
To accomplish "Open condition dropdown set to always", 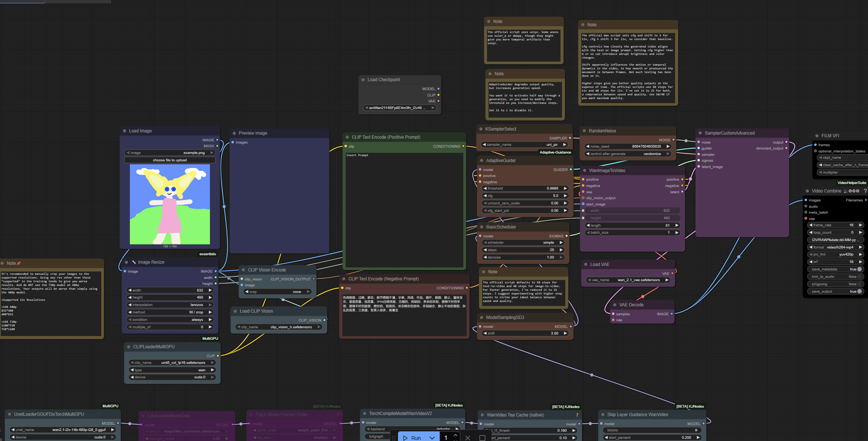I will pos(170,320).
